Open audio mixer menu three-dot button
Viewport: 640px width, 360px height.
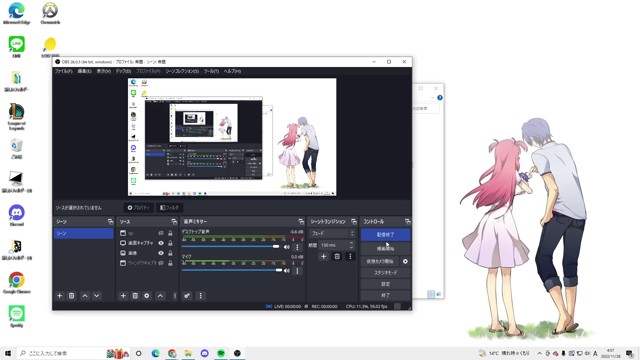(200, 296)
